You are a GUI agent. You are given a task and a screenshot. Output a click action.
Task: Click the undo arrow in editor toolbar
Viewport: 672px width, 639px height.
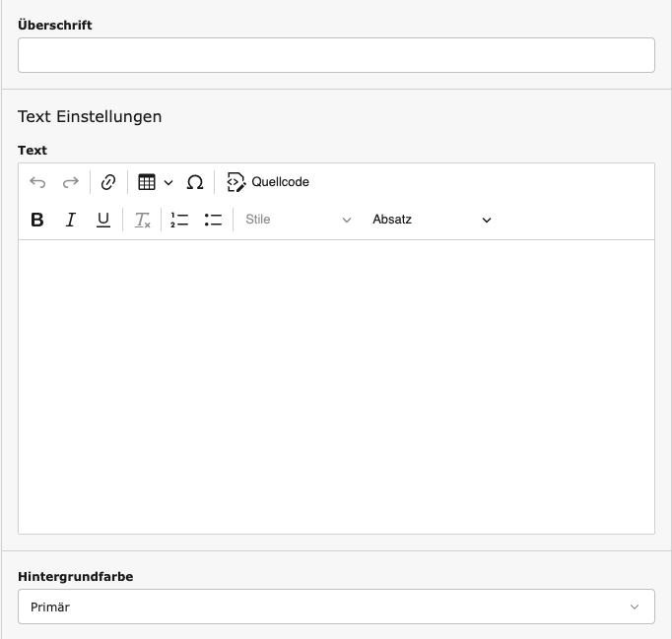point(37,182)
